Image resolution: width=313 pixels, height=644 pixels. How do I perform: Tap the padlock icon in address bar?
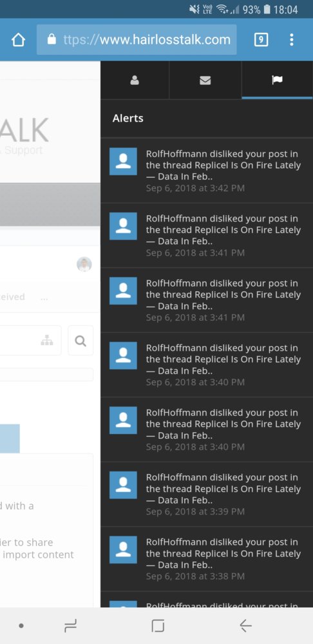[52, 39]
